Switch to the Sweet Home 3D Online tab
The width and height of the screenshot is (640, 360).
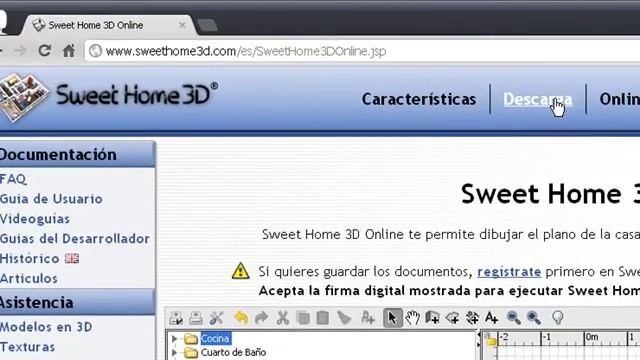(x=108, y=25)
